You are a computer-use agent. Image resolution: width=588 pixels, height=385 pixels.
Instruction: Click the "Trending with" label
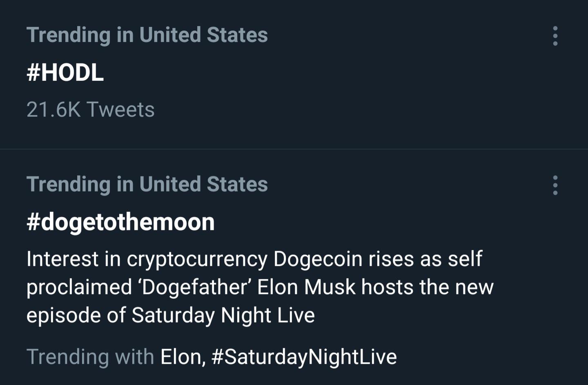[90, 357]
